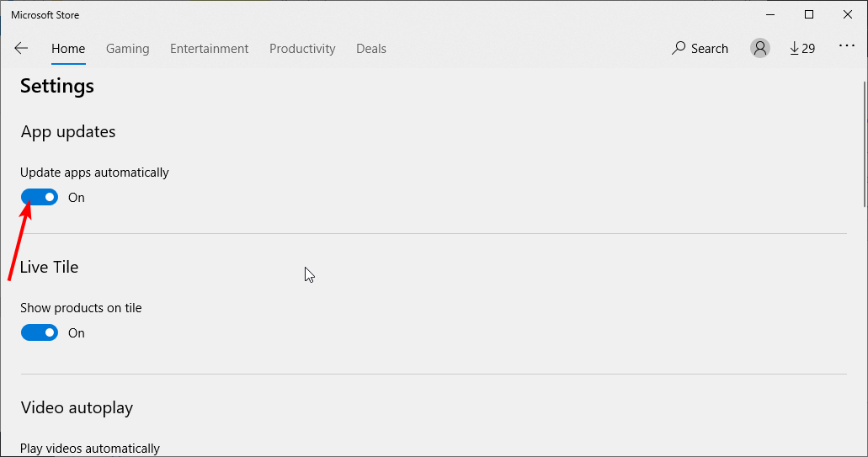The image size is (868, 457).
Task: Open Downloads and updates showing 29
Action: [x=802, y=49]
